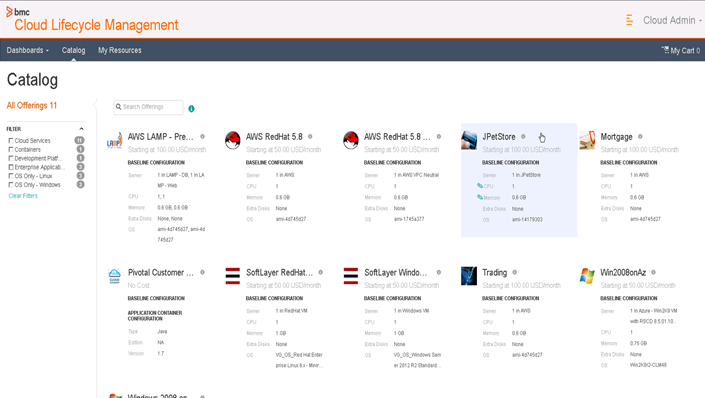Open the Cloud Admin user dropdown
Viewport: 705px width, 398px height.
coord(672,20)
